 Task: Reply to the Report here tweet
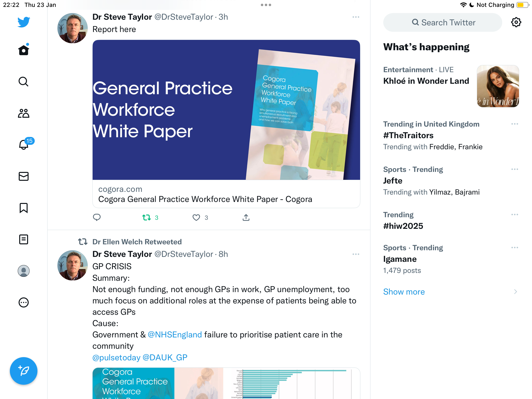(x=97, y=217)
